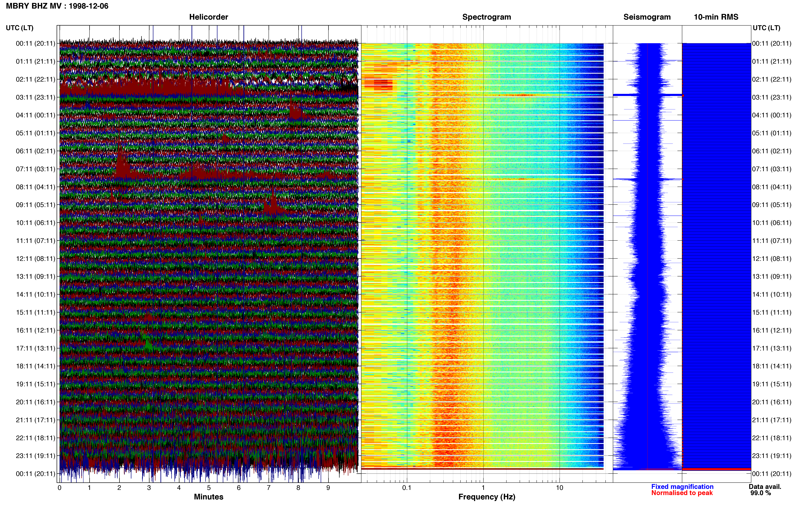Click the right 'UTC (LT)' axis label

(766, 28)
